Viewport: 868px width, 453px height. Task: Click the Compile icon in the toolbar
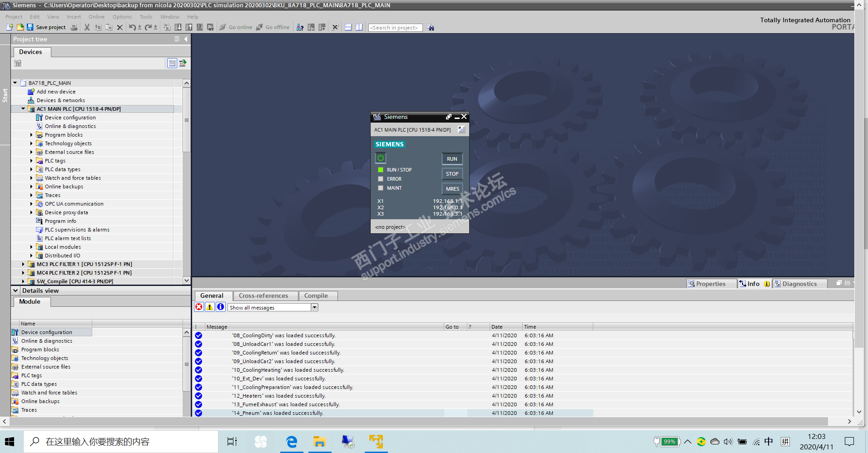[167, 27]
